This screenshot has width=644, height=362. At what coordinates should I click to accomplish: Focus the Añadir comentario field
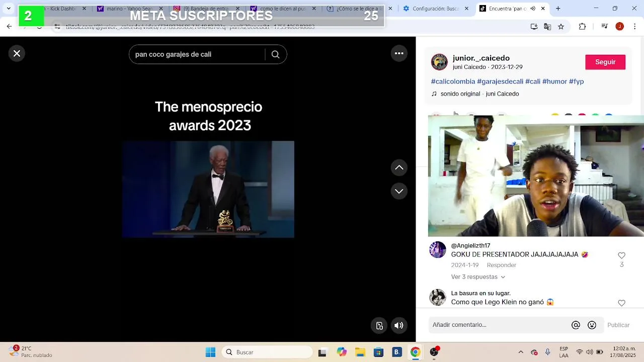tap(499, 325)
